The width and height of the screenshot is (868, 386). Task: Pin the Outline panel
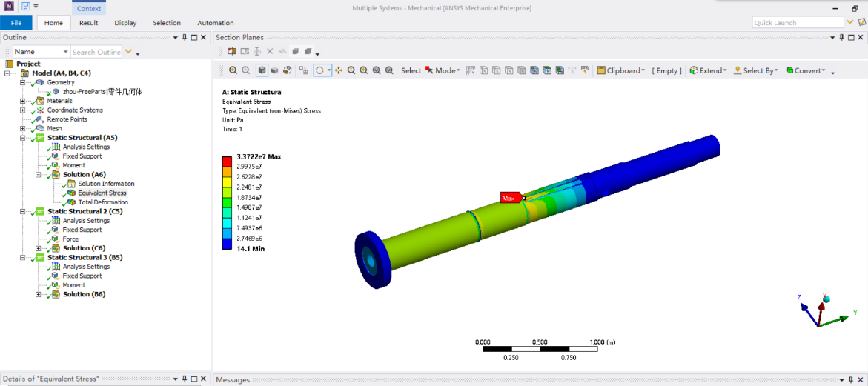[185, 37]
